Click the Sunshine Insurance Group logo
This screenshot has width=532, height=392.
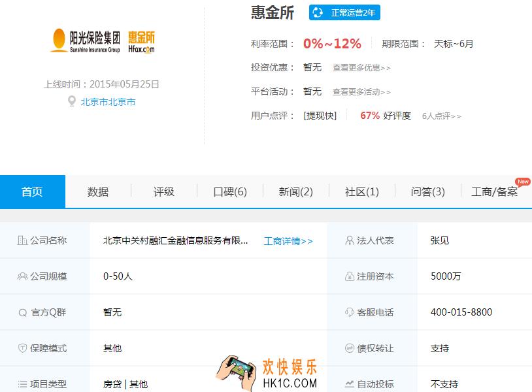85,41
